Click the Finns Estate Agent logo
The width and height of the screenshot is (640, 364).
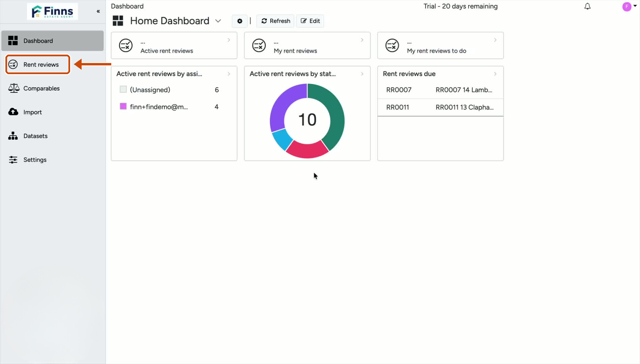(x=53, y=11)
